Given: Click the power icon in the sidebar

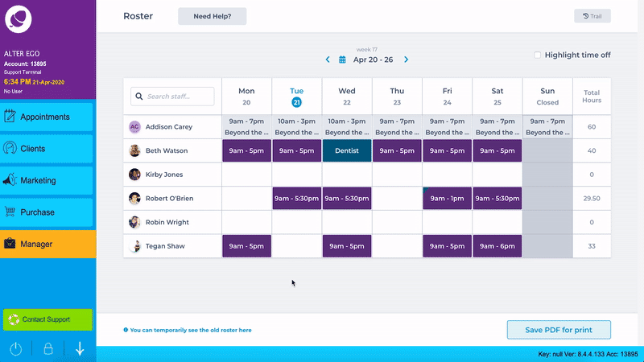Looking at the screenshot, I should 15,349.
